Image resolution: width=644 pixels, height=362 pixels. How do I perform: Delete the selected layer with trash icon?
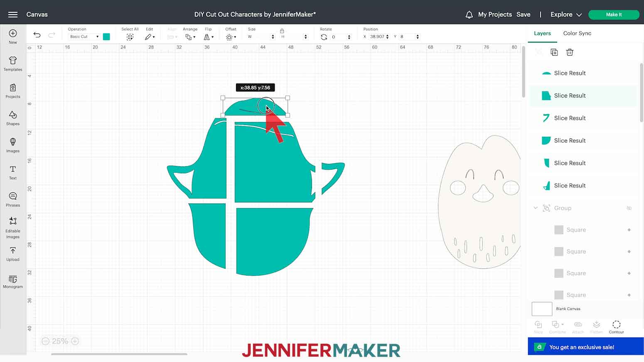pyautogui.click(x=570, y=52)
